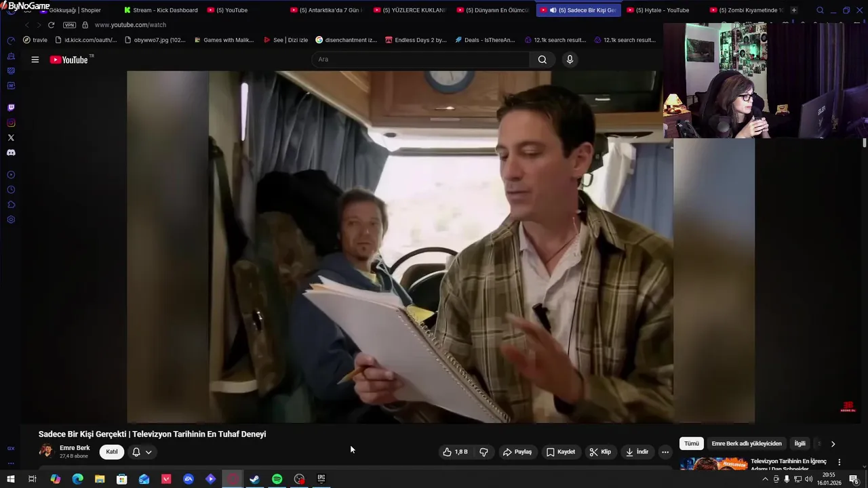Open Epic Games Launcher from the taskbar

[321, 479]
